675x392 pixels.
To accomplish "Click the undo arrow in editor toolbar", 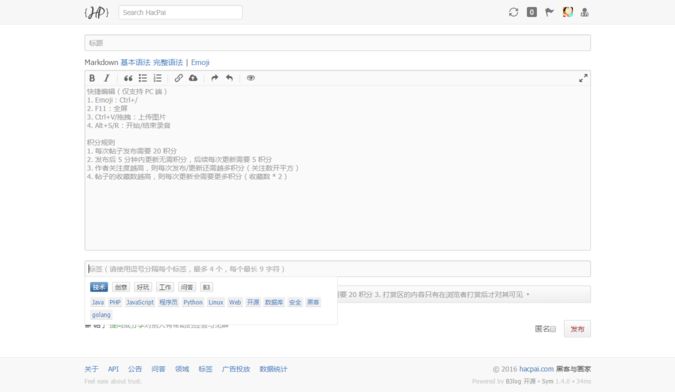I will click(x=229, y=78).
